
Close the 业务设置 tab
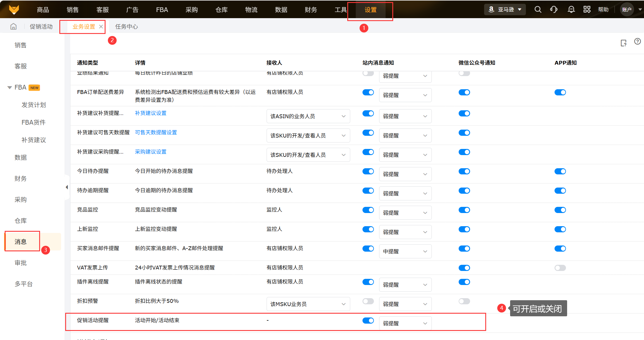(x=101, y=27)
